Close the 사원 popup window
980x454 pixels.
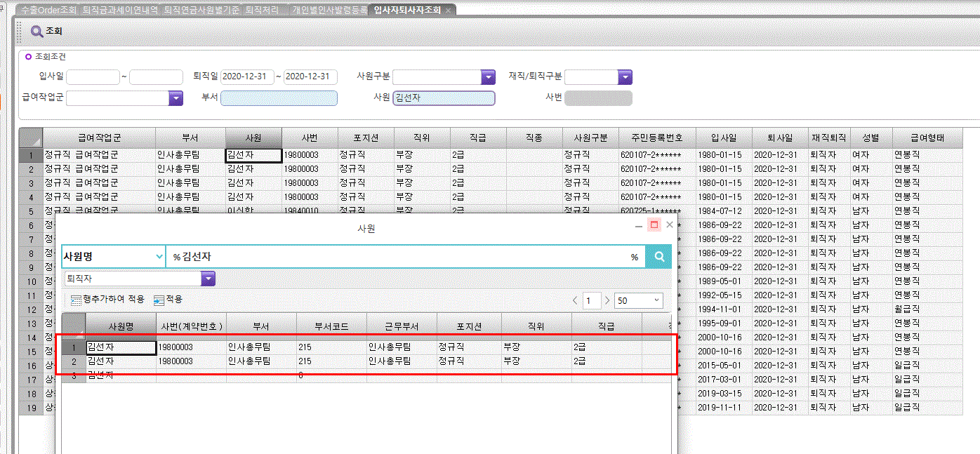click(670, 225)
